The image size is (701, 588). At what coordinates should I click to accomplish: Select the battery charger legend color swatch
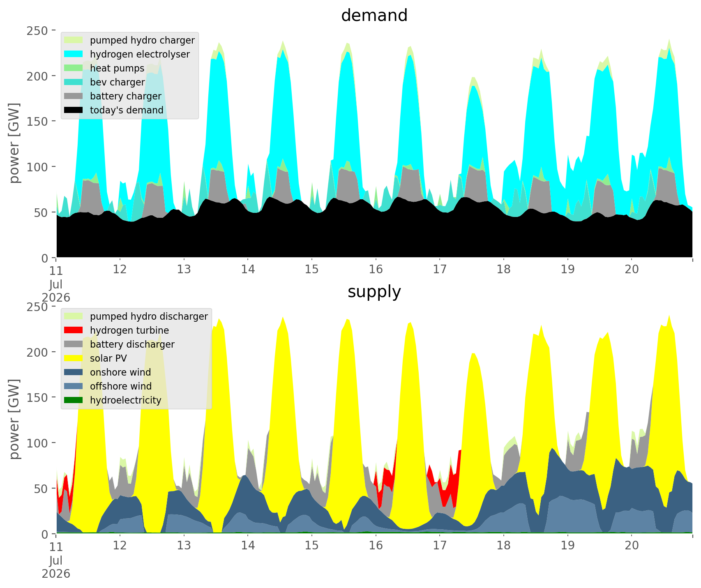point(74,96)
